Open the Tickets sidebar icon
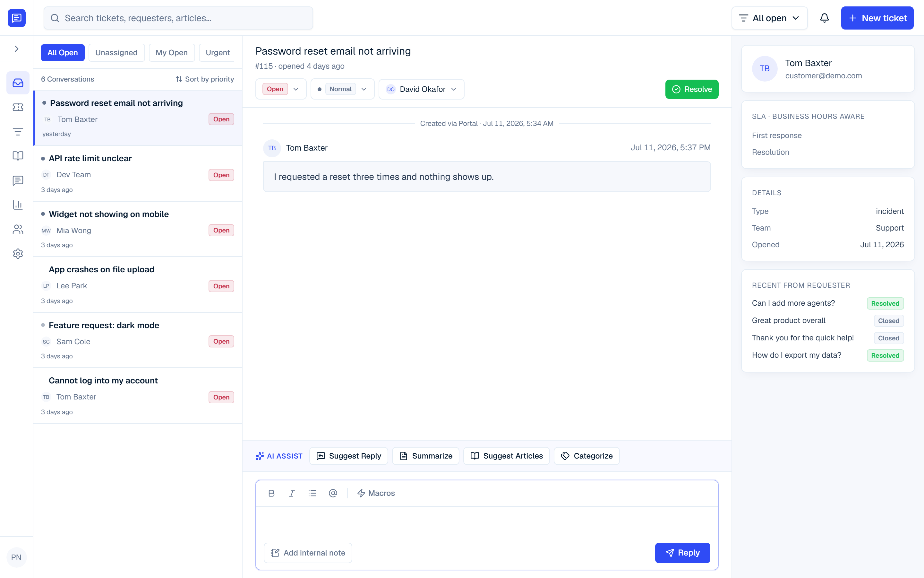924x578 pixels. (x=18, y=107)
